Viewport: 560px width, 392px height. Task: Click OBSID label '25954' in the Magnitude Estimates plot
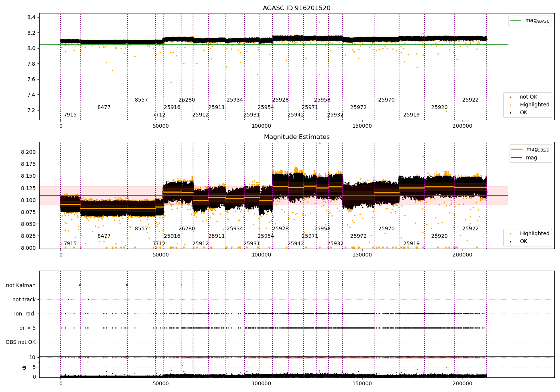tap(266, 236)
